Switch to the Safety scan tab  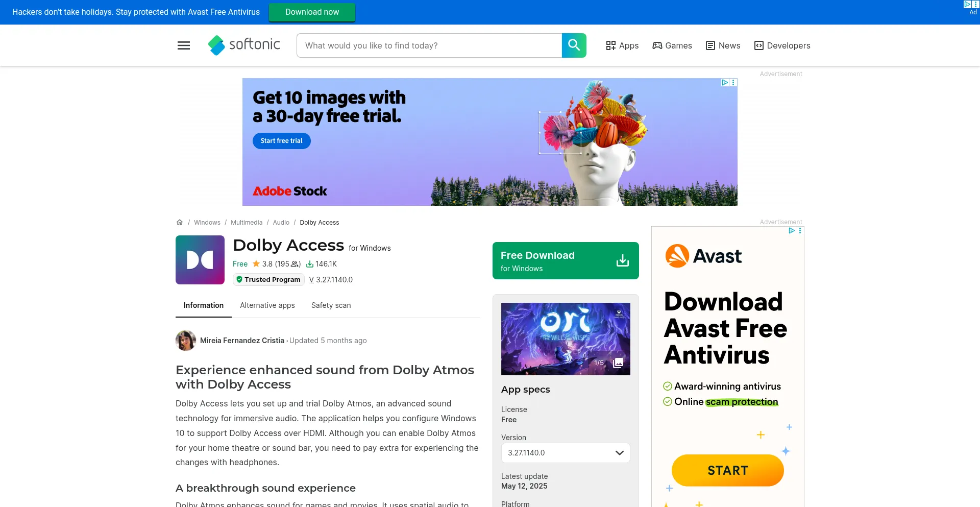pyautogui.click(x=331, y=305)
